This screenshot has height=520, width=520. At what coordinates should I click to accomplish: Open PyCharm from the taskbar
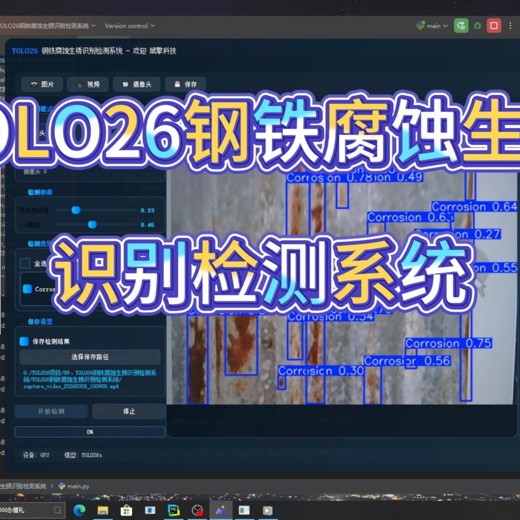point(174,510)
